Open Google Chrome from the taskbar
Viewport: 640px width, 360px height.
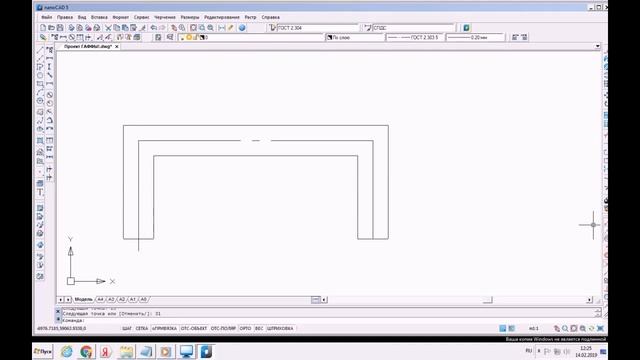click(86, 351)
